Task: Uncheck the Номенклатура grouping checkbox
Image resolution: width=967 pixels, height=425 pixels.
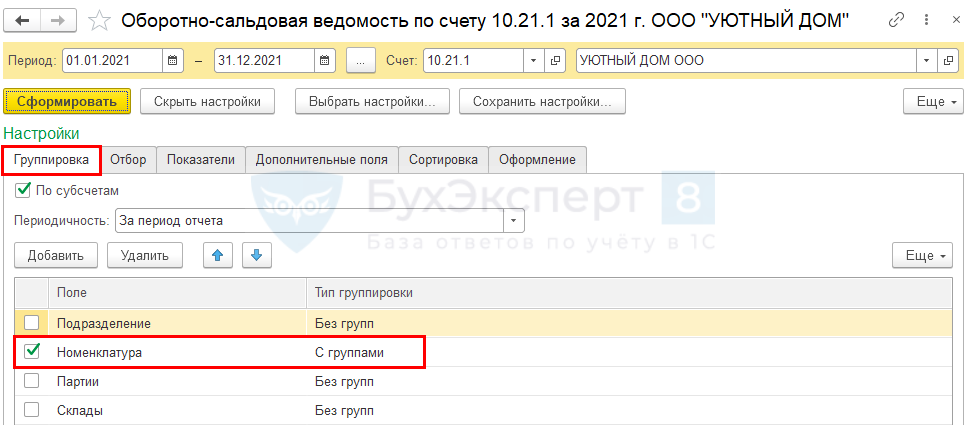Action: tap(32, 351)
